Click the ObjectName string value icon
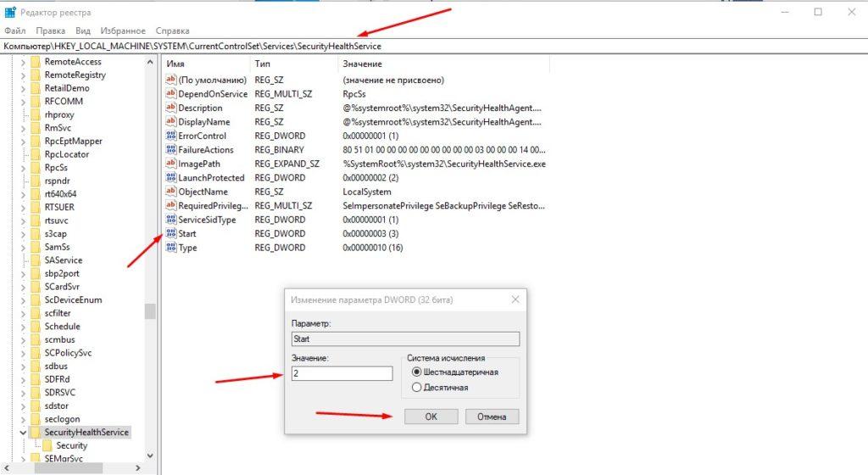 [170, 192]
